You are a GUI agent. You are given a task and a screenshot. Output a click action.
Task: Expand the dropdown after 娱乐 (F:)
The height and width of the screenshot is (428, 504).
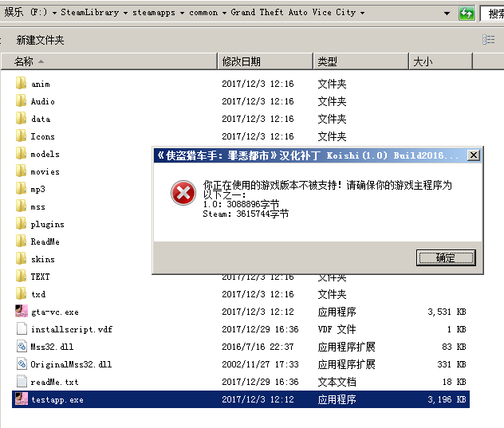54,13
